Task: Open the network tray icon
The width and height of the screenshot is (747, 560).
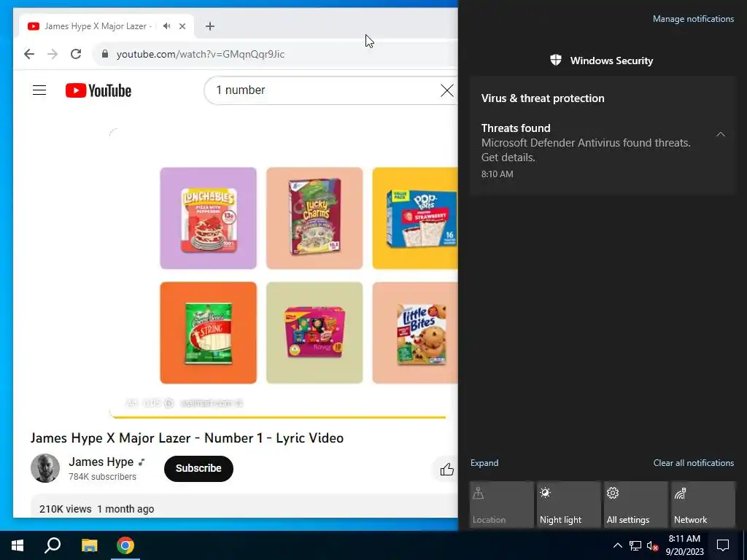Action: [x=635, y=545]
